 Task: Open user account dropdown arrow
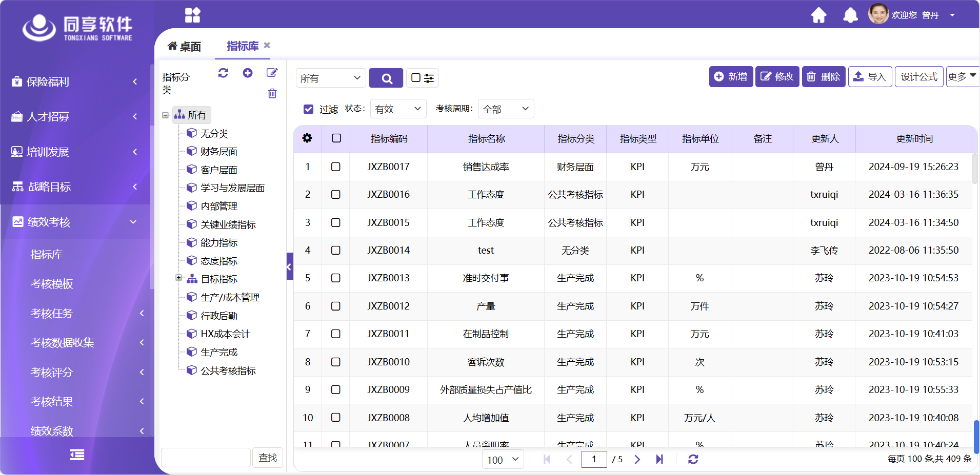[x=952, y=15]
